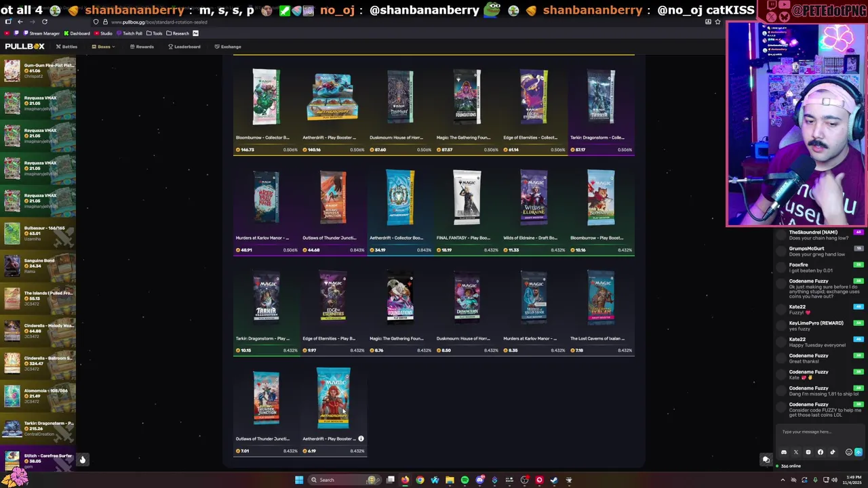Screen dimensions: 868x488
Task: Click the PULLBOX logo
Action: tap(25, 46)
